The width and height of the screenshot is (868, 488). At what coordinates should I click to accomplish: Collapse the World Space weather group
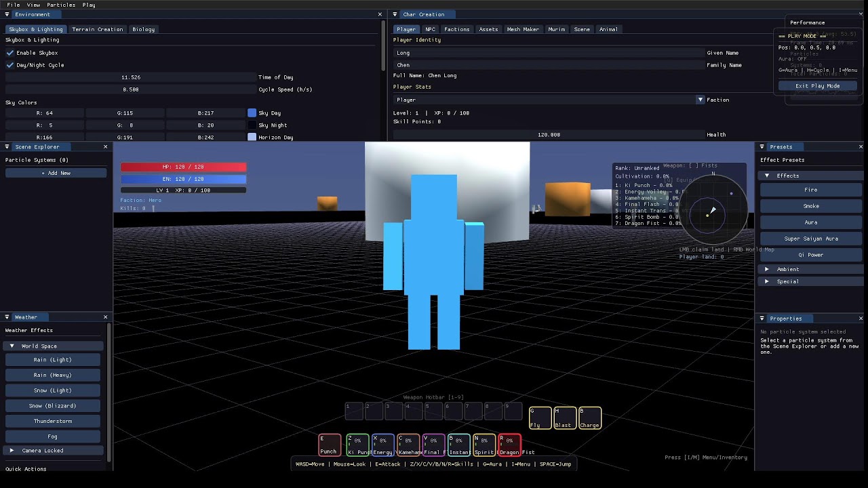click(12, 346)
